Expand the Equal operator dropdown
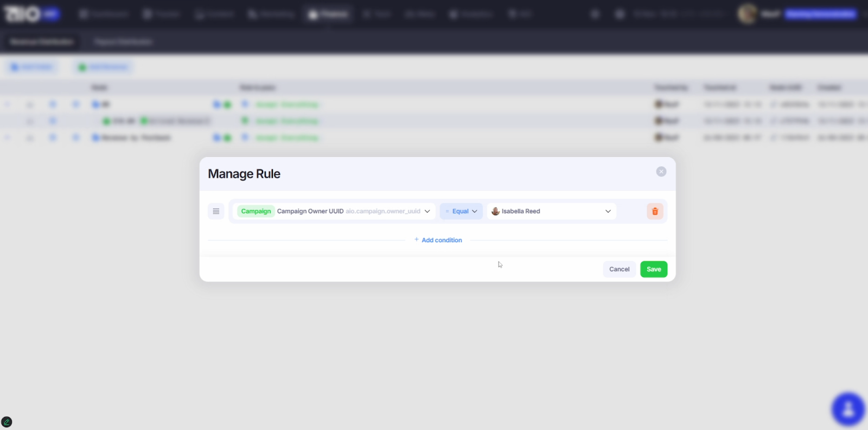The width and height of the screenshot is (868, 430). (x=461, y=211)
